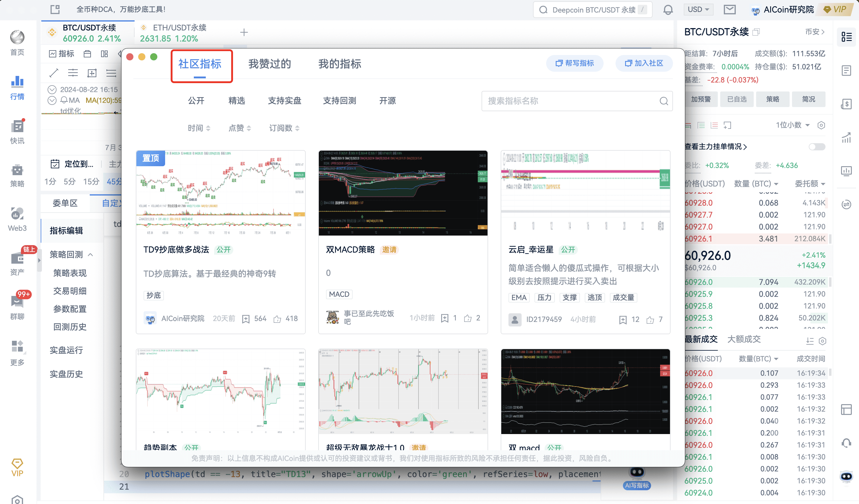Expand the 时间 sort dropdown
Image resolution: width=859 pixels, height=504 pixels.
[198, 128]
